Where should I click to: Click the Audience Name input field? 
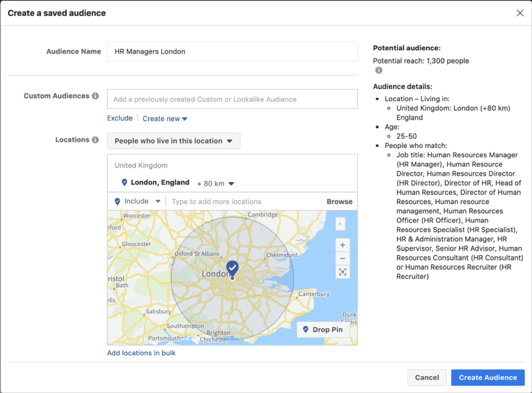pyautogui.click(x=232, y=51)
